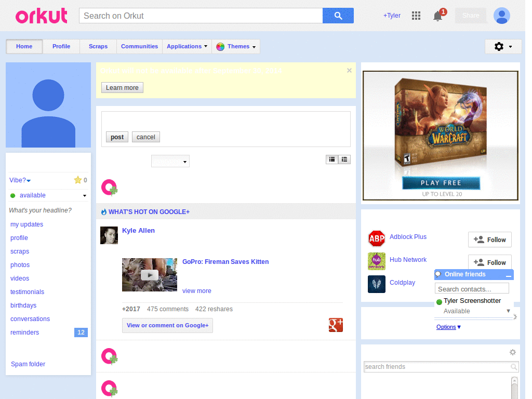
Task: Select Tyler Screenshotter in online friends
Action: [472, 301]
